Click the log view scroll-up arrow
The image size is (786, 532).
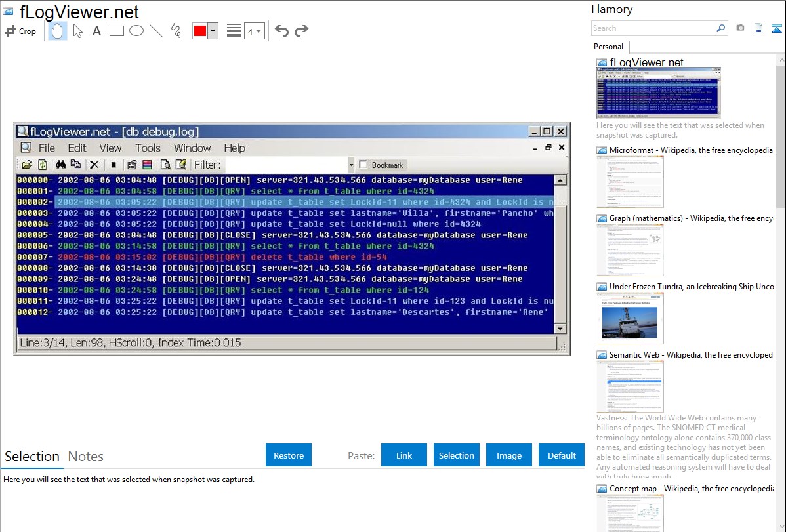(560, 180)
